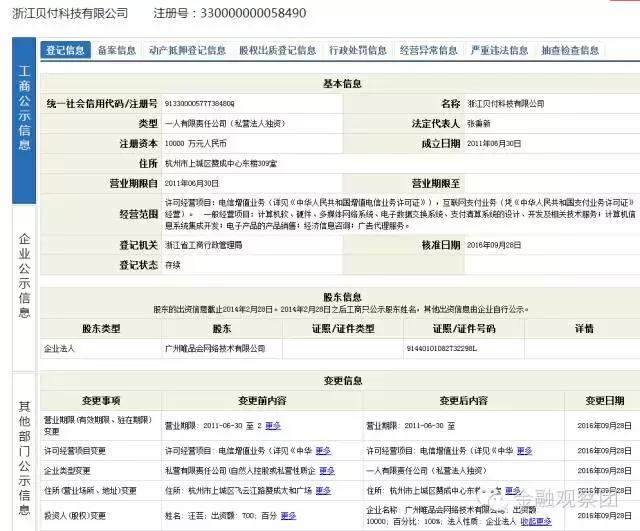Click 住所(营业场所、地址)变更 change item
The height and width of the screenshot is (531, 640).
click(90, 491)
